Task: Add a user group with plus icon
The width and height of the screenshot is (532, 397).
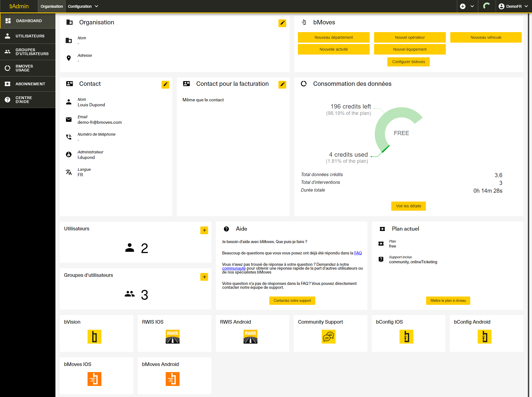Action: [x=204, y=277]
